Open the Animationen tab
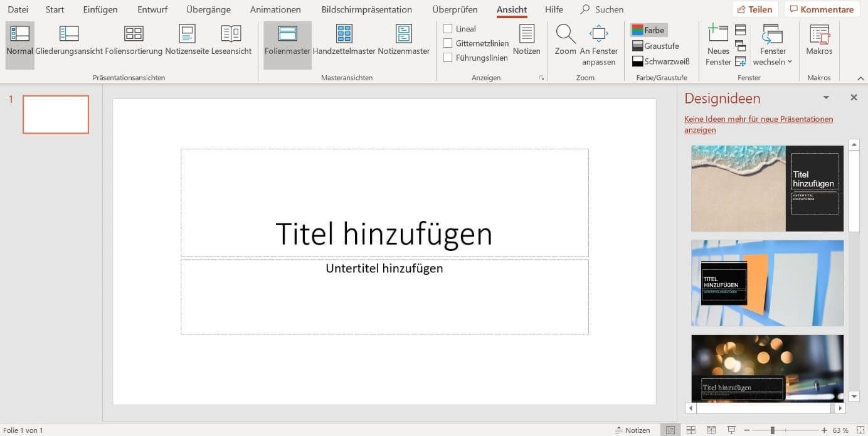Image resolution: width=868 pixels, height=436 pixels. click(275, 9)
